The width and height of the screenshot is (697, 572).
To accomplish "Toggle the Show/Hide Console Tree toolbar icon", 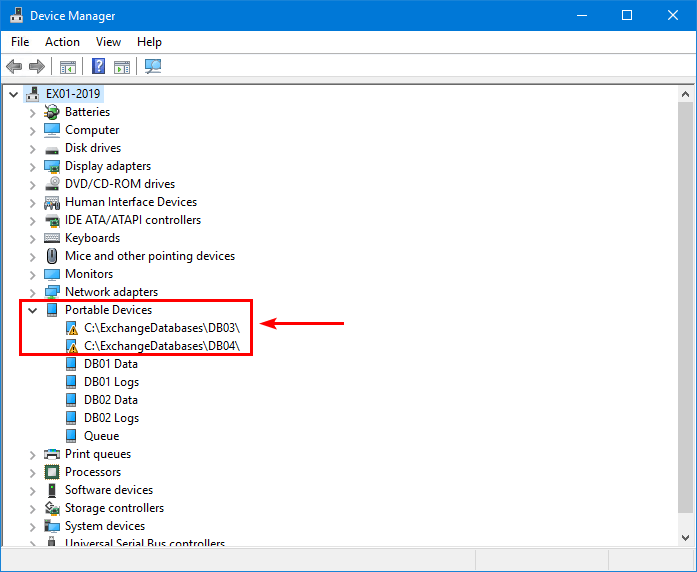I will click(x=68, y=67).
